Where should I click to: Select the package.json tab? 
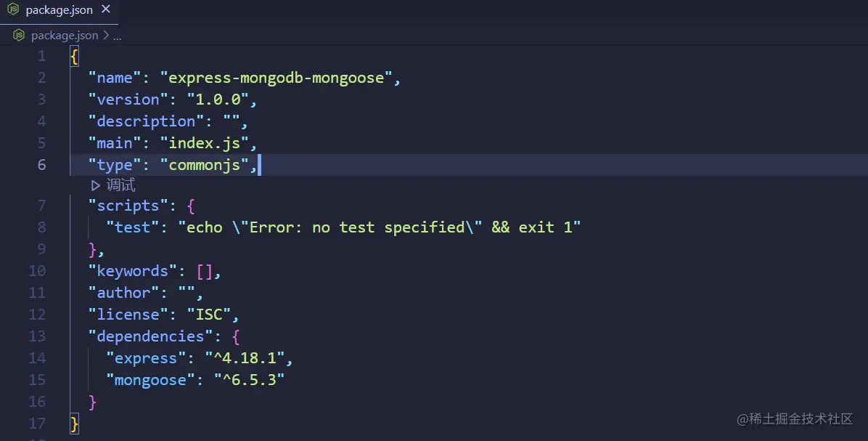(x=59, y=10)
